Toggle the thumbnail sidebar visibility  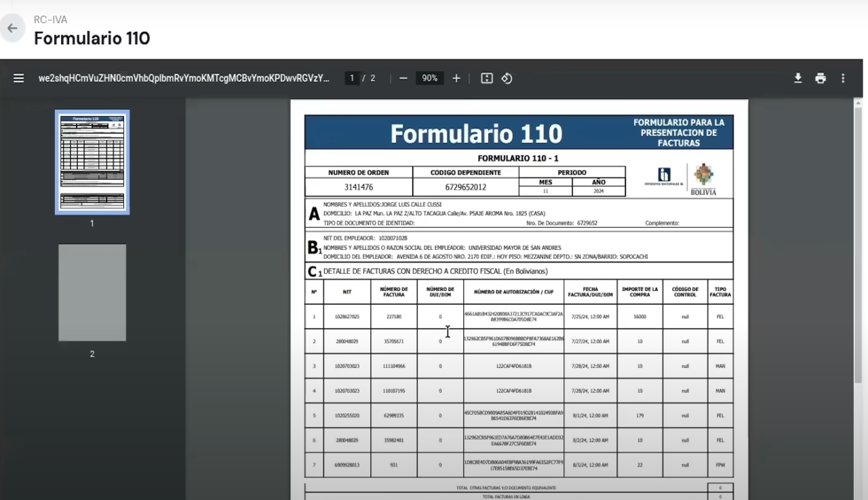[x=18, y=77]
